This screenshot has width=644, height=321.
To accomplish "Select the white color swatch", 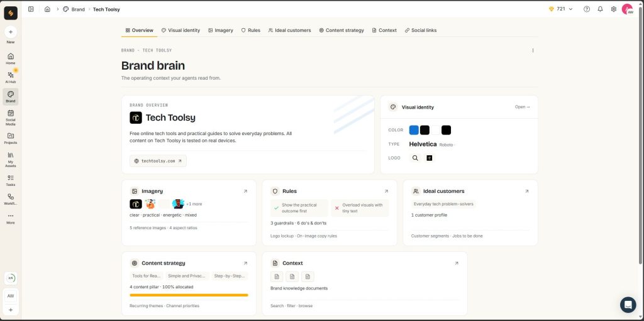I will click(x=436, y=130).
